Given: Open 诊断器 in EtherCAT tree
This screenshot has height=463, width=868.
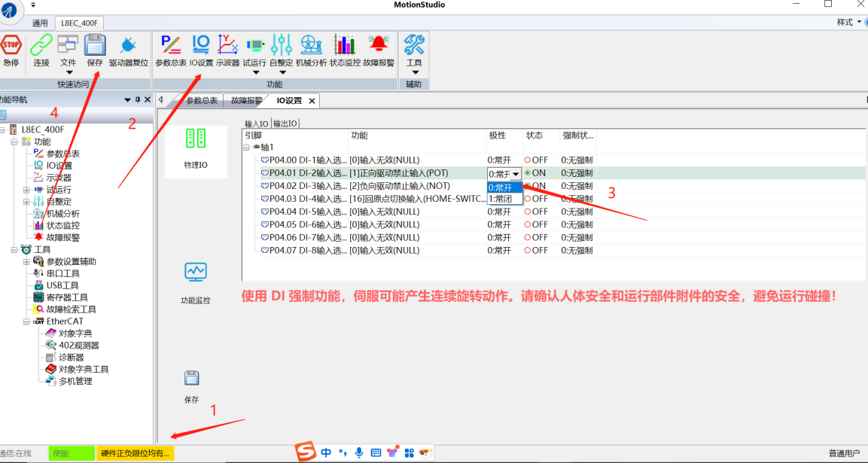Looking at the screenshot, I should (72, 357).
